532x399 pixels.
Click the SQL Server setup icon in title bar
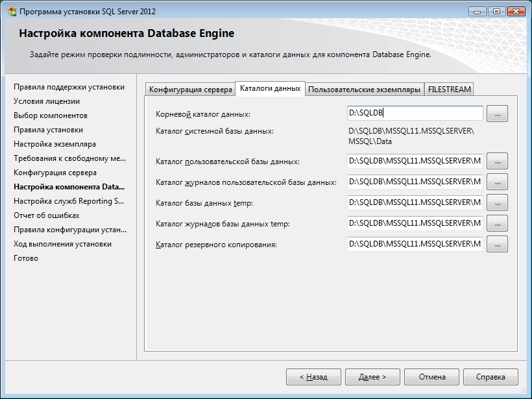click(12, 11)
